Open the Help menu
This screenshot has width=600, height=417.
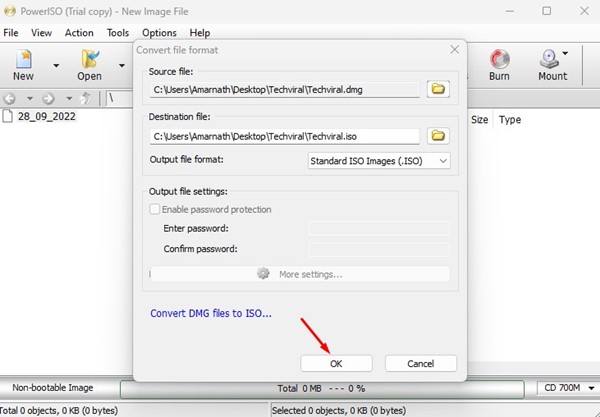(x=200, y=33)
